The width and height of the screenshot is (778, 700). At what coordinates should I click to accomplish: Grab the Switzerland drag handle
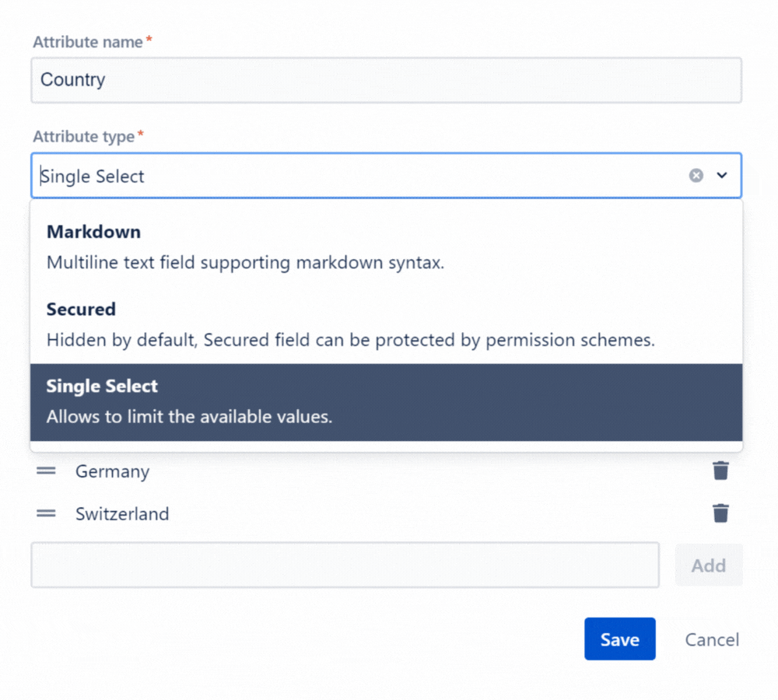tap(47, 513)
